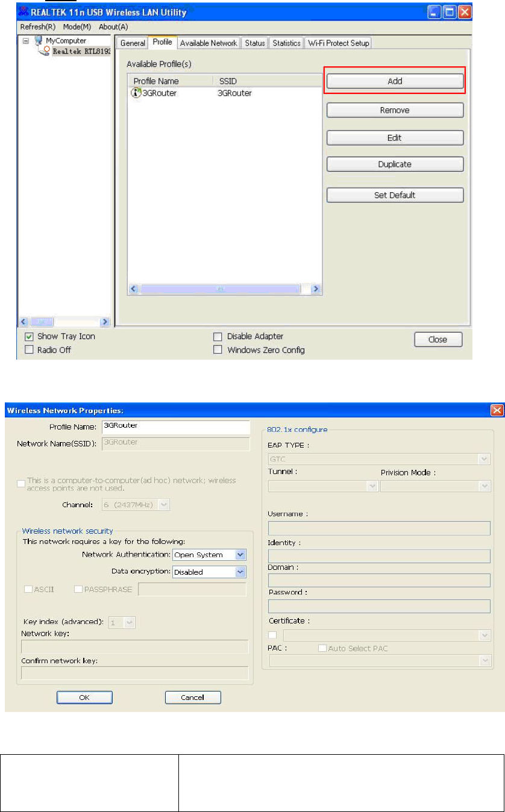Click the Set Default button
The width and height of the screenshot is (505, 812).
point(395,195)
